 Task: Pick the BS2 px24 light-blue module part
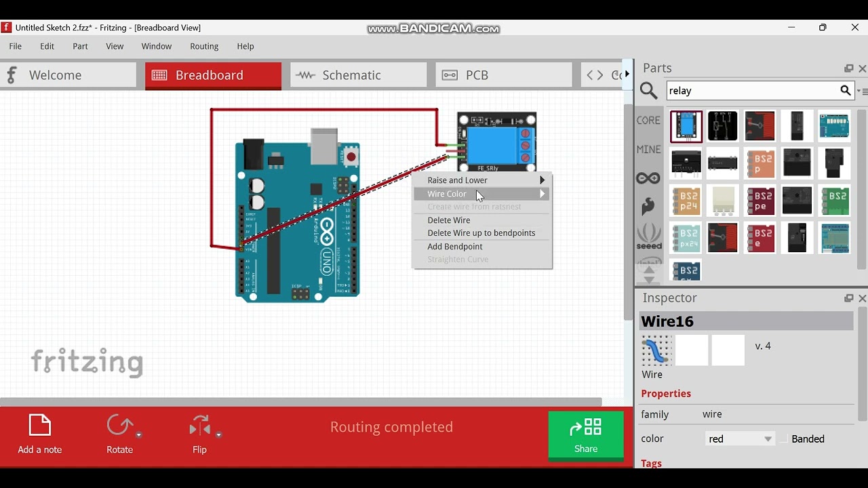point(686,239)
